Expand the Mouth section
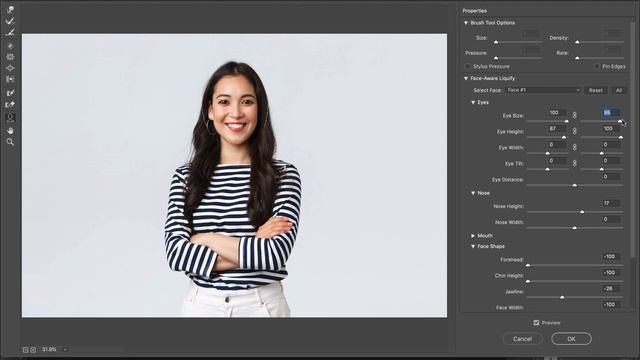640x360 pixels. (473, 236)
